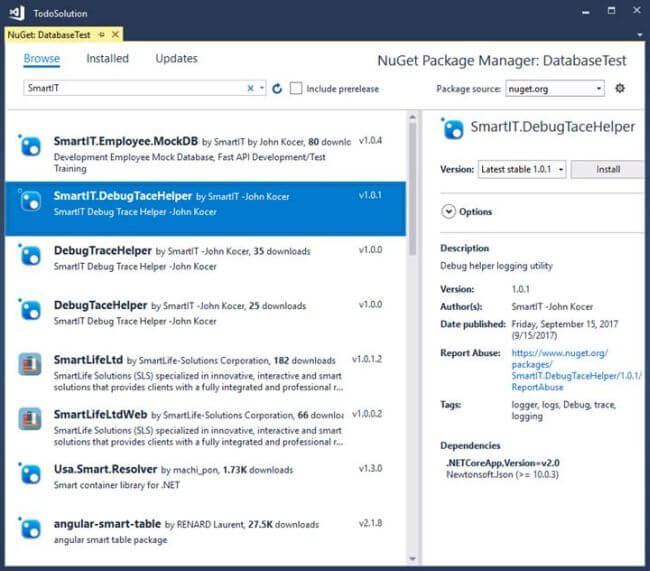Open the search history dropdown arrow
Screen dimensions: 650x571
point(262,88)
